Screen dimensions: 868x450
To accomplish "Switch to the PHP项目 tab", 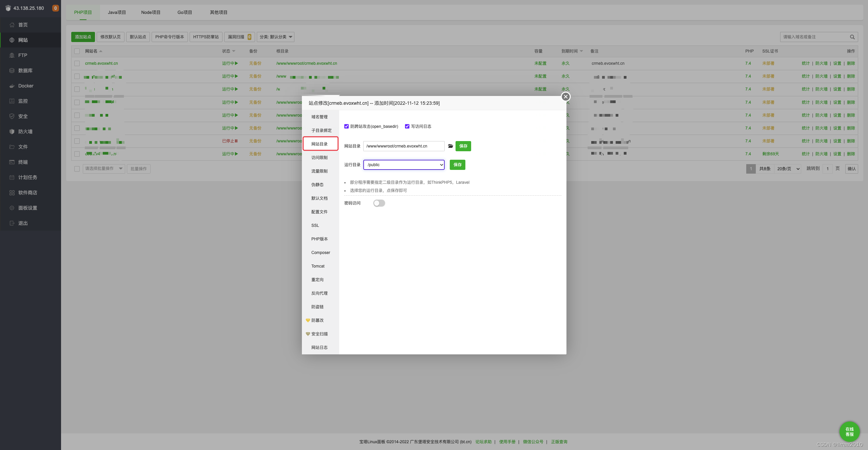I will [83, 13].
